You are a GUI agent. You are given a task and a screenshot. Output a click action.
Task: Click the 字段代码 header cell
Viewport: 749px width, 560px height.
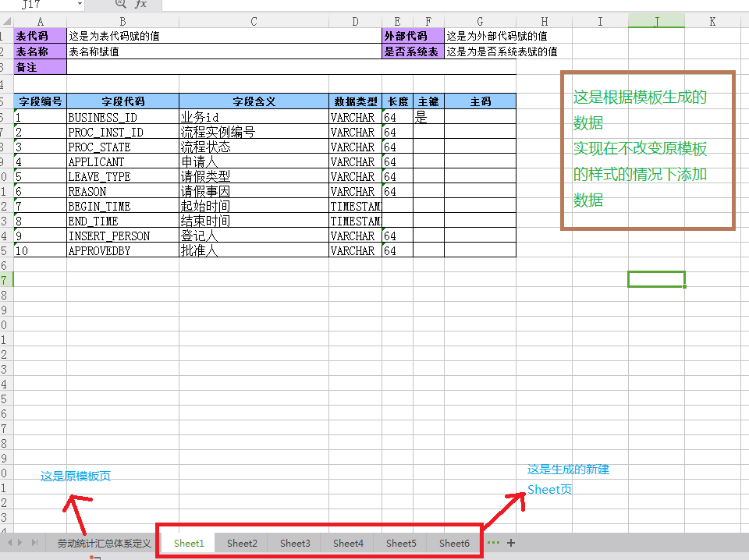[x=122, y=101]
